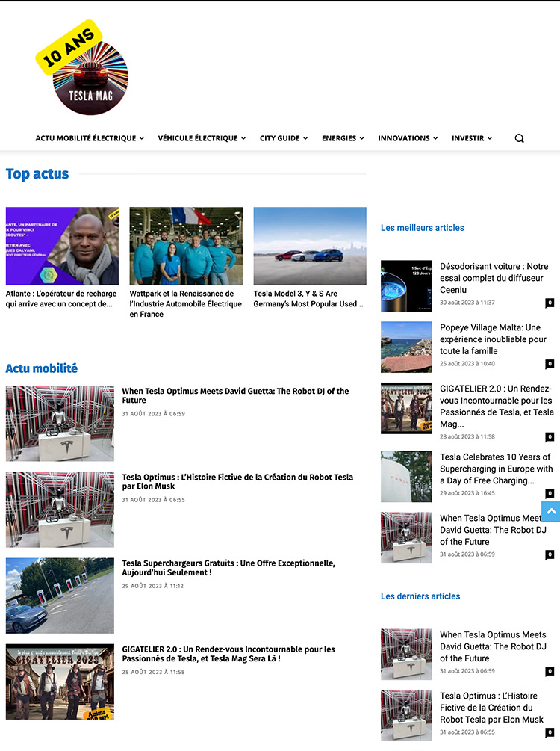560x751 pixels.
Task: Click Les derniers articles heading
Action: tap(420, 596)
